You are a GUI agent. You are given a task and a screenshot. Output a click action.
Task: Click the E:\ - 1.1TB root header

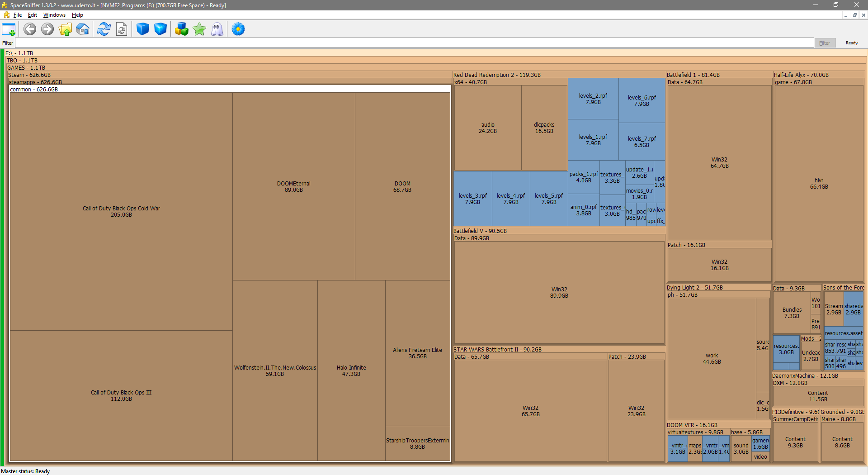(436, 53)
